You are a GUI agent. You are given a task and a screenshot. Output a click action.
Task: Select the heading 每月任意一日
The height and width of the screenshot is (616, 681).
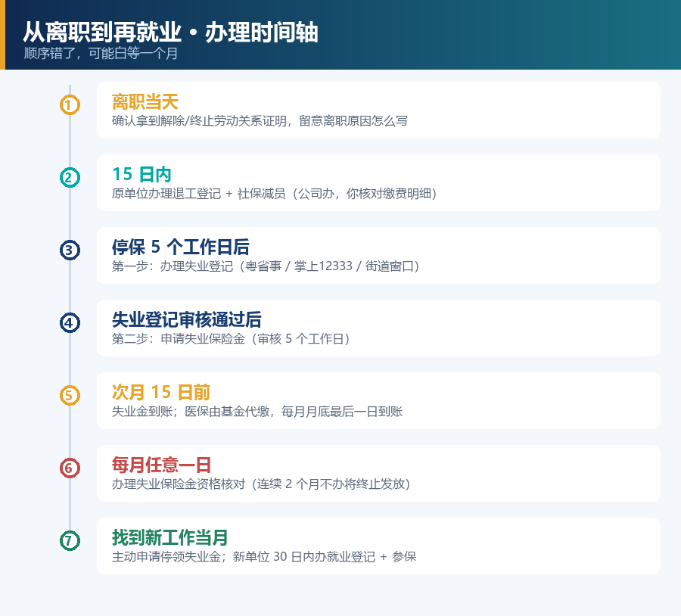(162, 465)
